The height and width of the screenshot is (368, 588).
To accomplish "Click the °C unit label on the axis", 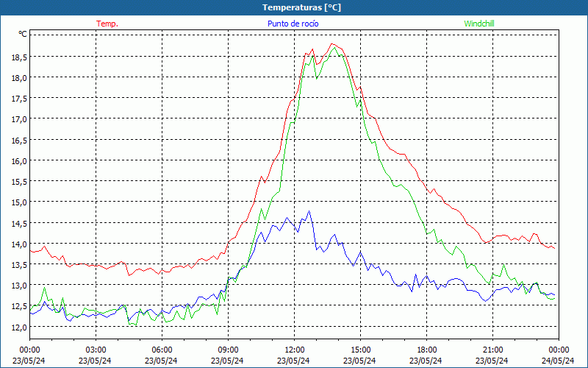I will 23,34.
